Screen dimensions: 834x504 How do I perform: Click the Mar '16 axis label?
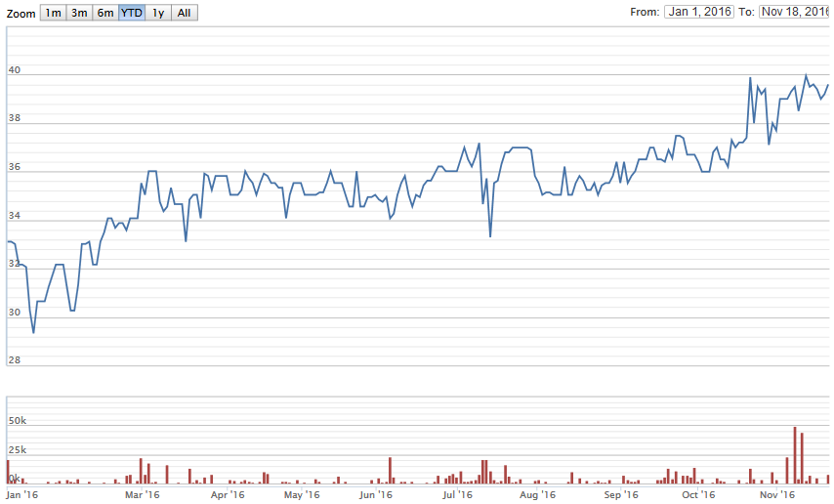point(143,495)
